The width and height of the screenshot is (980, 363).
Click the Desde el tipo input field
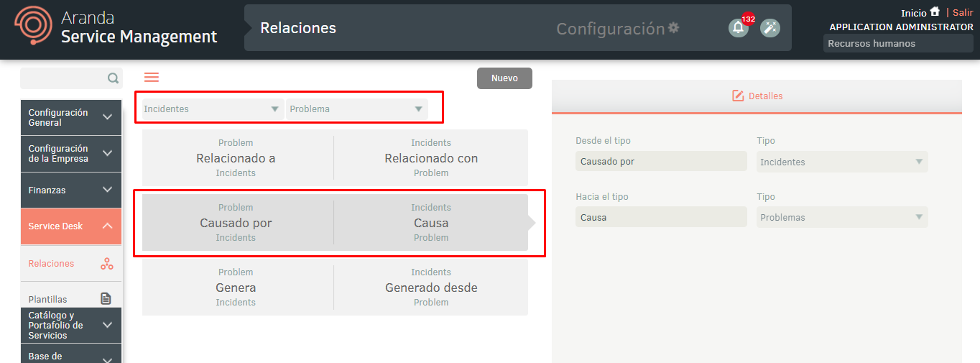tap(661, 161)
